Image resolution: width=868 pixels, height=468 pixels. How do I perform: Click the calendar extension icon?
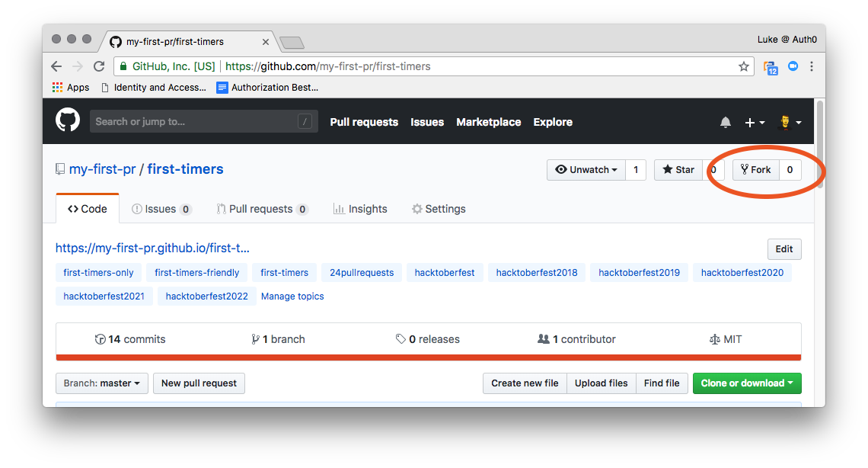pos(771,68)
